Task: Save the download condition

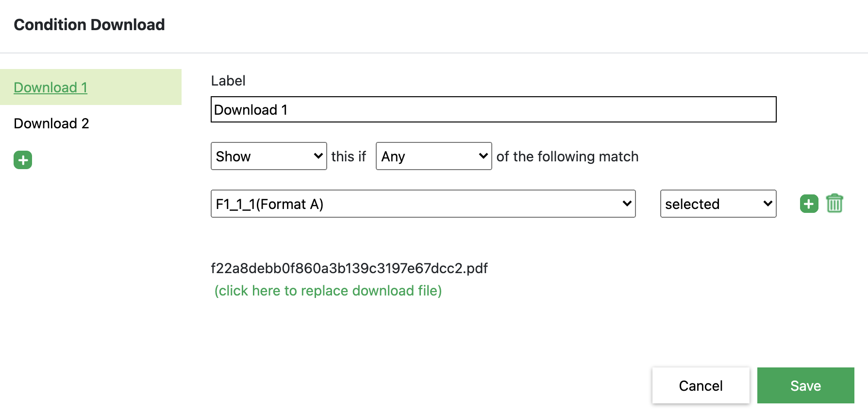Action: (805, 386)
